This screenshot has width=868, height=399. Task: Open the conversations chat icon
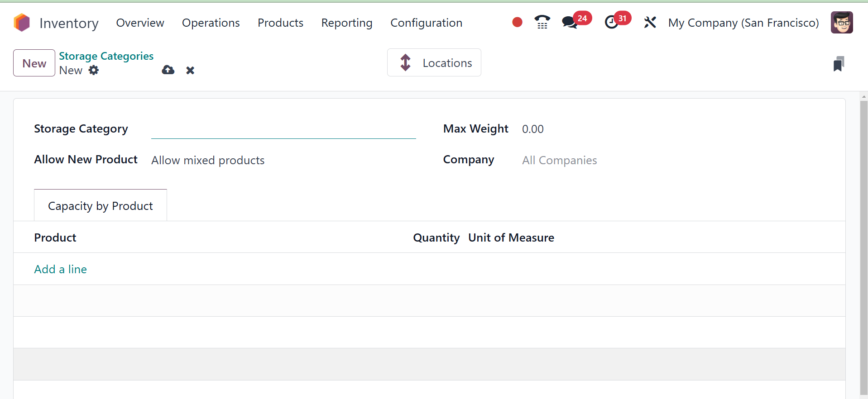click(x=570, y=22)
